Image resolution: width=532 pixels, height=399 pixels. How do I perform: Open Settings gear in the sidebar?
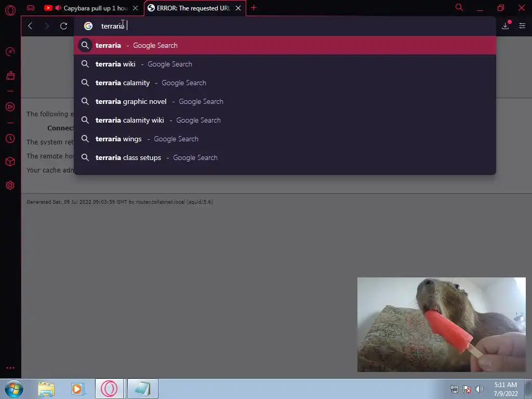point(10,185)
